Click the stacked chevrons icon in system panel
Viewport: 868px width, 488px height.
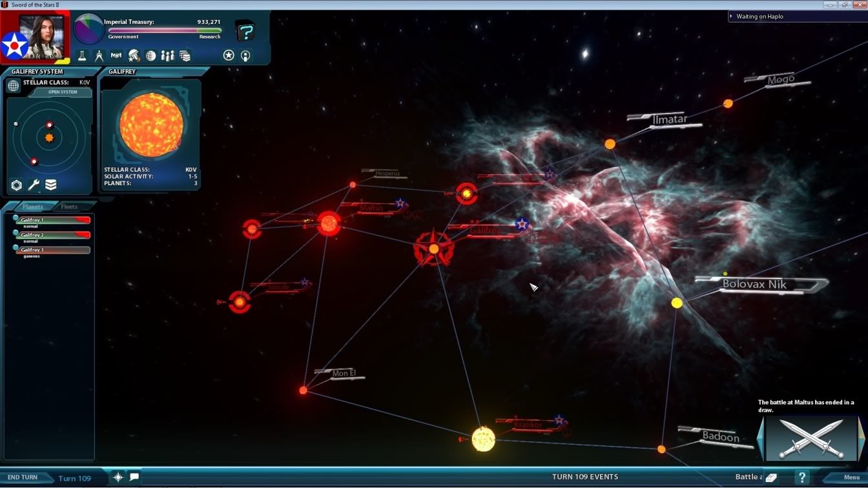(x=50, y=185)
